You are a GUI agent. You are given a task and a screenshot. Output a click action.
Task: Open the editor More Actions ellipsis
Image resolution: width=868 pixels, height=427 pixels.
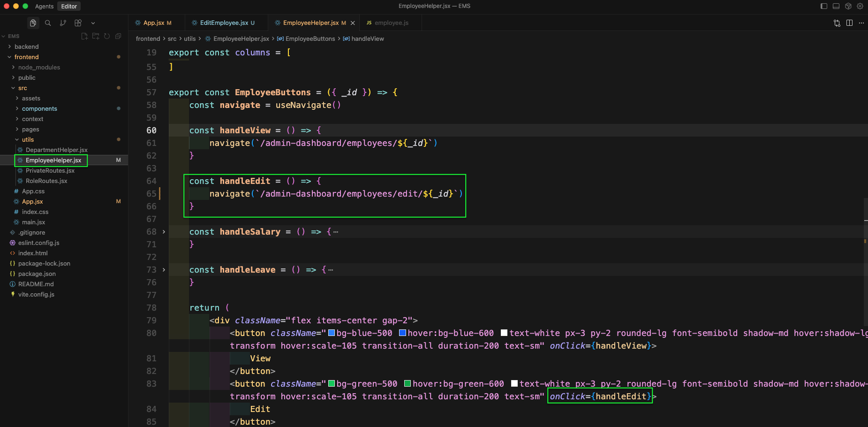[861, 23]
